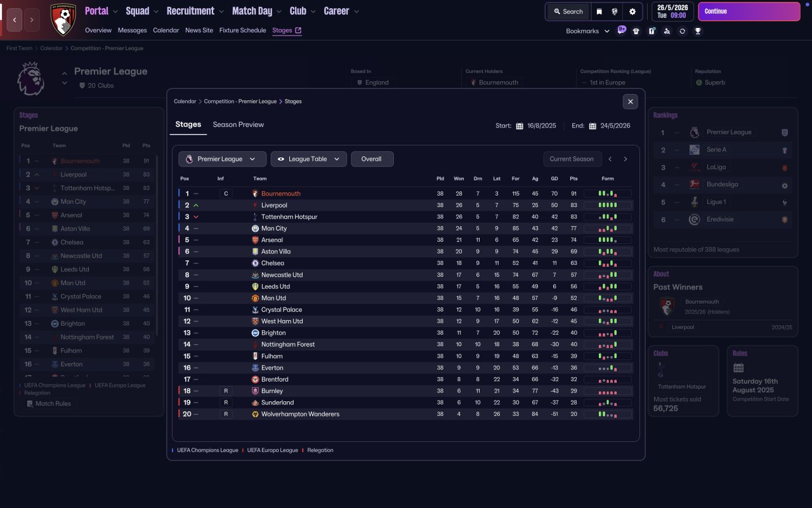Click the date and time display 26/5/2026
Viewport: 812px width, 508px height.
[x=672, y=11]
